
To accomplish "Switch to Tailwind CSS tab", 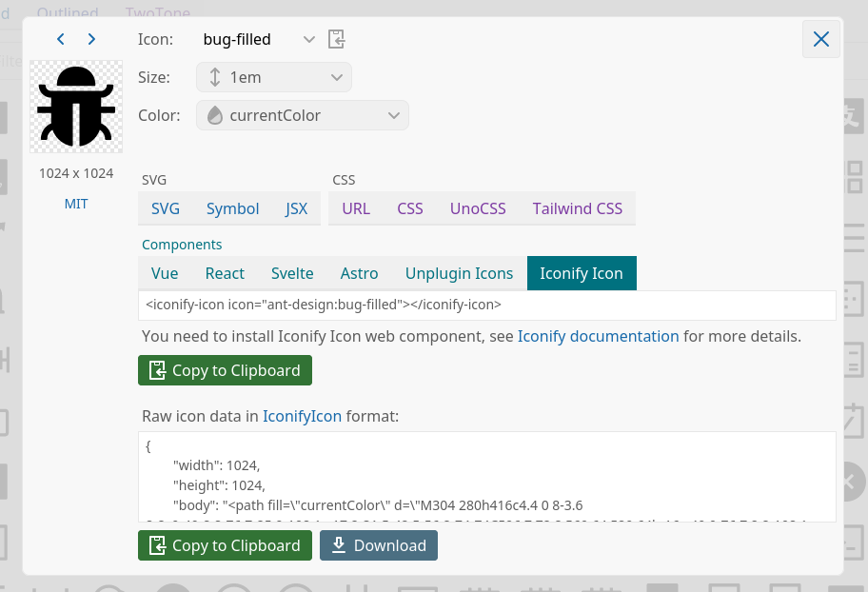I will point(577,208).
